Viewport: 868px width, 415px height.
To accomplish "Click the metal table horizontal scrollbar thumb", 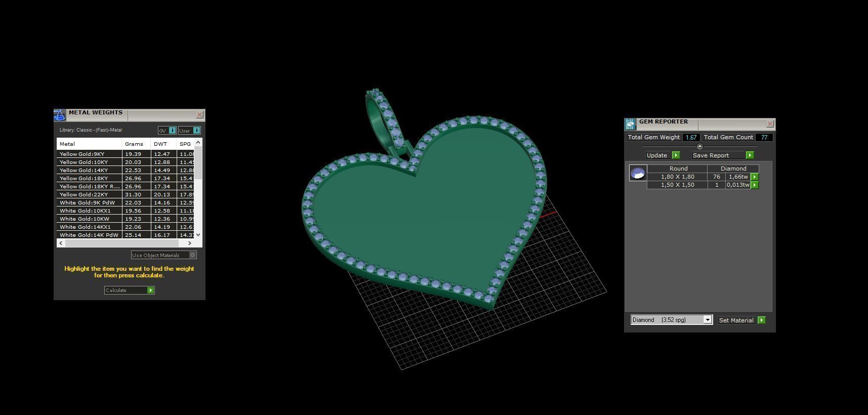I will click(x=122, y=243).
